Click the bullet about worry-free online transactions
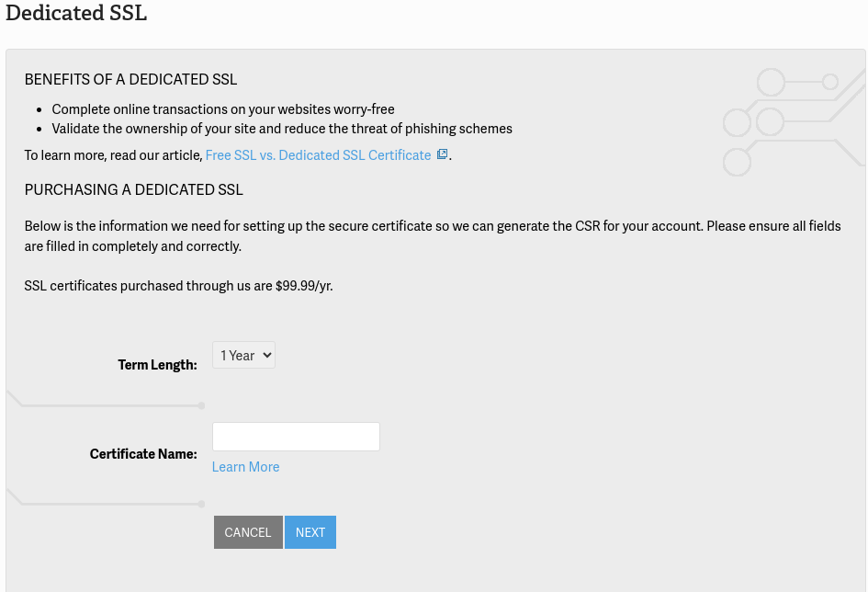Viewport: 868px width, 592px height. click(x=223, y=109)
